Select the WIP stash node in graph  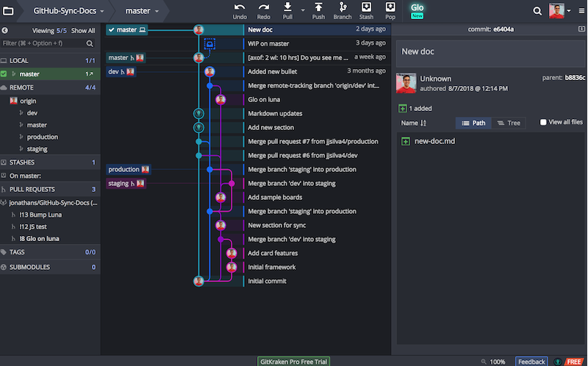[209, 44]
